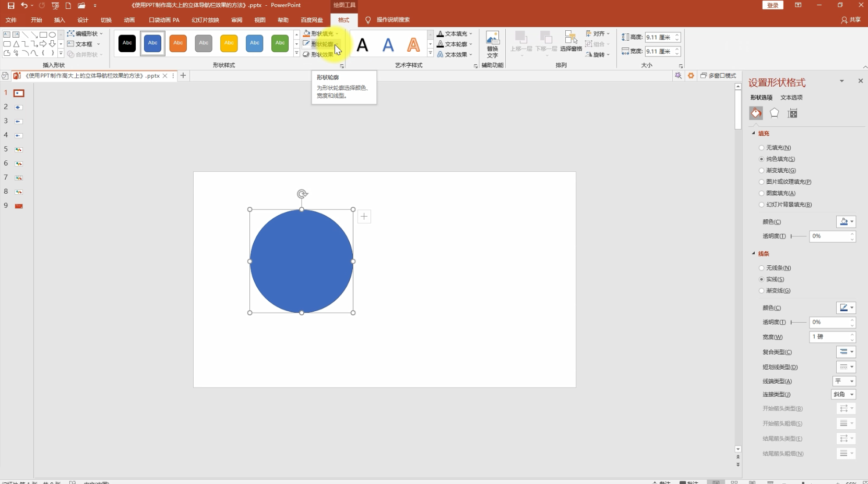Choose the right arrow shape in the gallery
Image resolution: width=868 pixels, height=484 pixels.
click(43, 44)
